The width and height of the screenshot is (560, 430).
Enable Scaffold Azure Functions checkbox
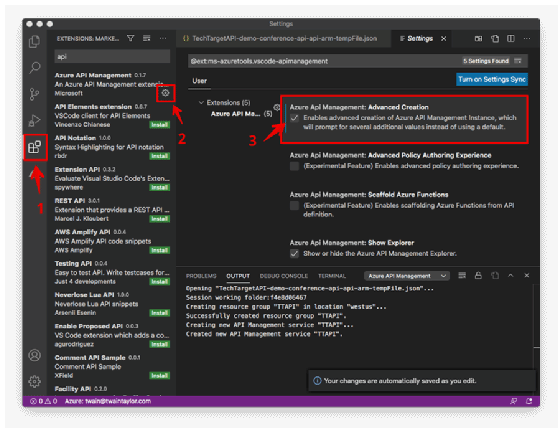pyautogui.click(x=294, y=205)
